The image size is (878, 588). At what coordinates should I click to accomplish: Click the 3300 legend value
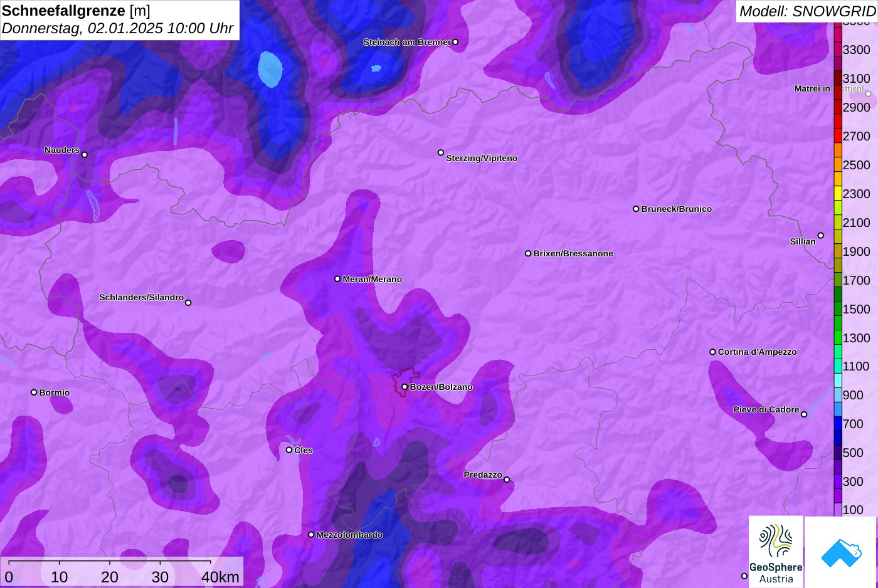tap(856, 50)
